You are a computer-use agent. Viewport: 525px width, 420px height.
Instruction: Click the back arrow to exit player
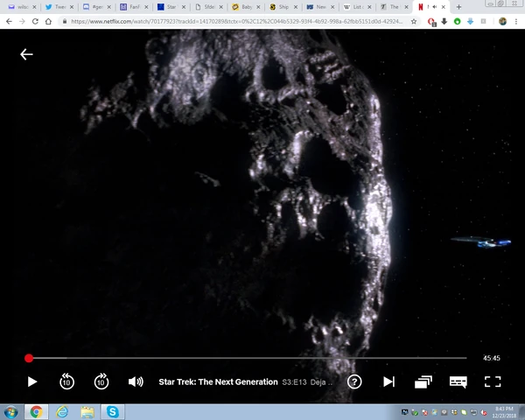[x=26, y=54]
